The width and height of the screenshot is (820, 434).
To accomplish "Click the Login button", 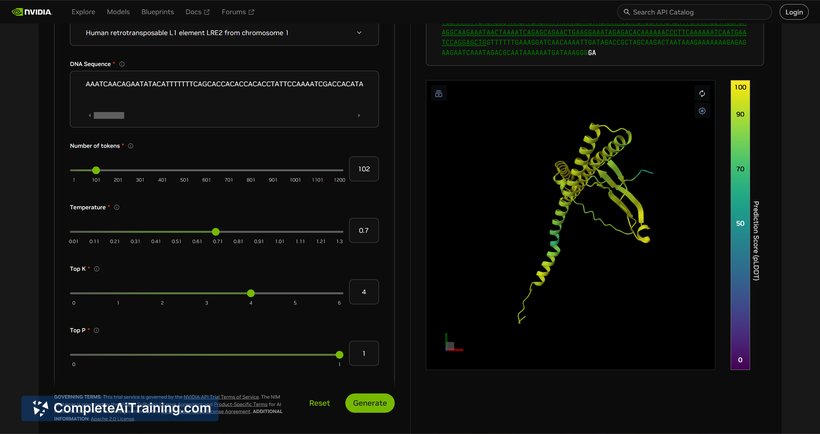I will coord(793,12).
